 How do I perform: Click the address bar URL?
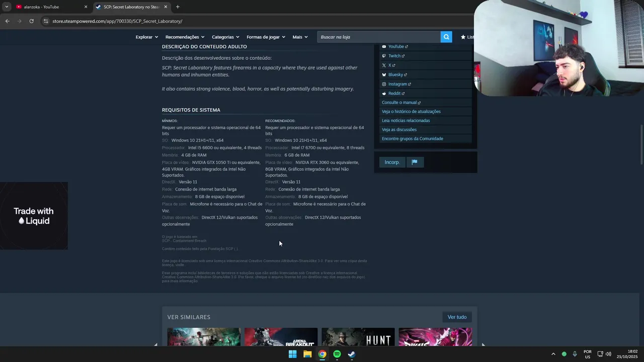117,21
